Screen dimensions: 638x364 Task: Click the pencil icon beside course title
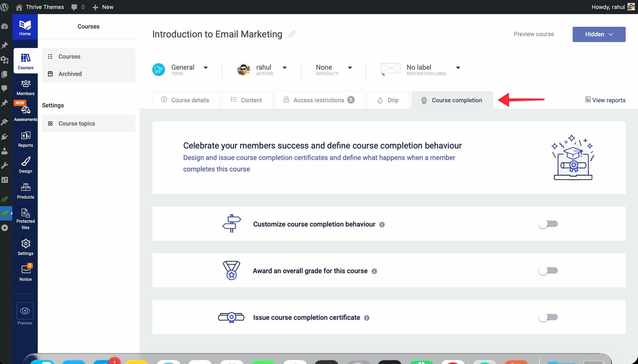[292, 34]
